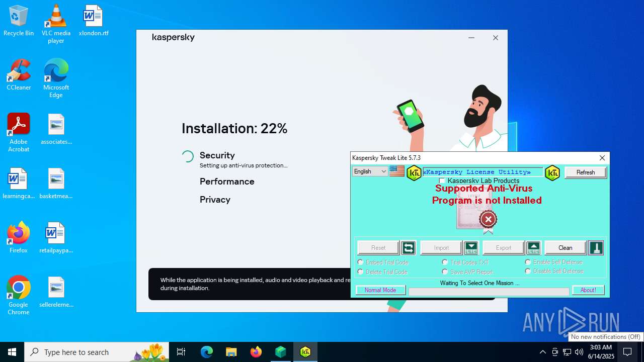Close the Kaspersky Tweak Lite window
The width and height of the screenshot is (644, 362).
[x=602, y=158]
